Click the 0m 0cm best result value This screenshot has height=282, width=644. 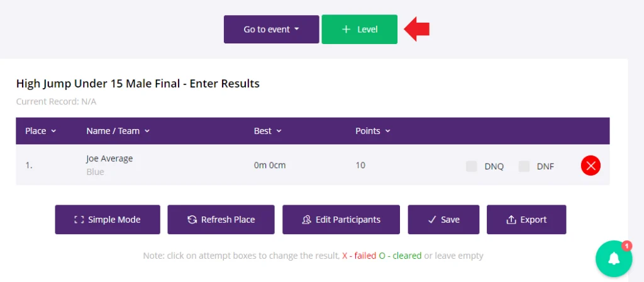pyautogui.click(x=270, y=166)
